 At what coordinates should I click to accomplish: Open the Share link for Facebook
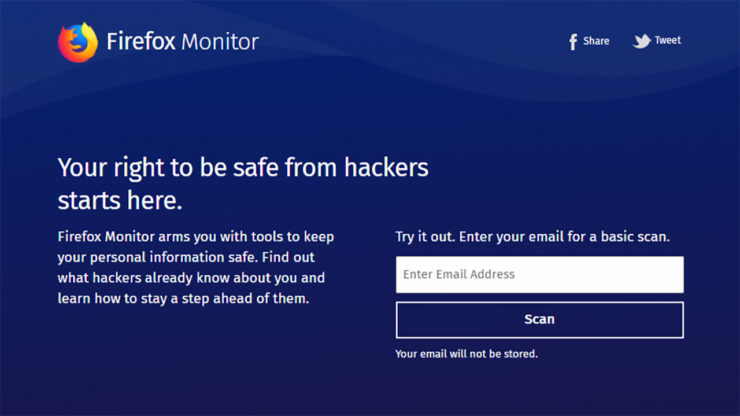[x=589, y=42]
